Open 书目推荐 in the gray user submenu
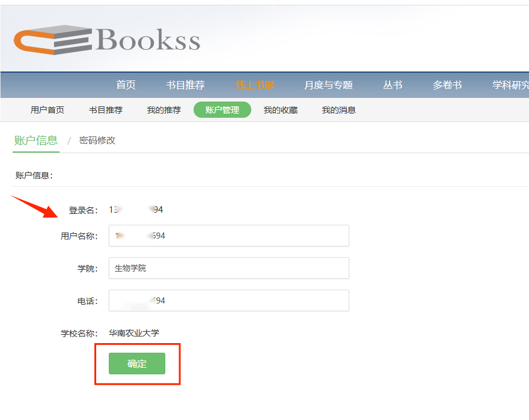The width and height of the screenshot is (529, 420). pyautogui.click(x=106, y=110)
